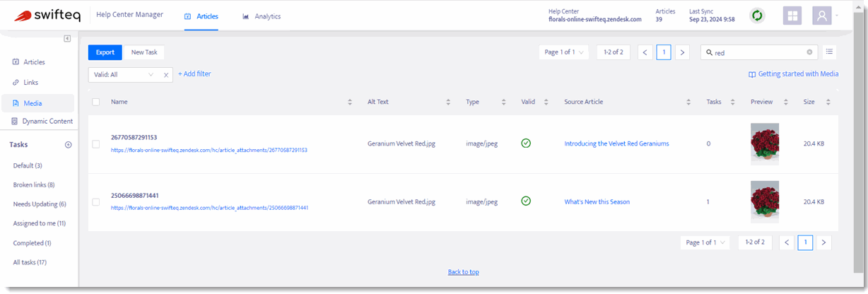Click the search field containing red
The height and width of the screenshot is (294, 868).
click(759, 52)
